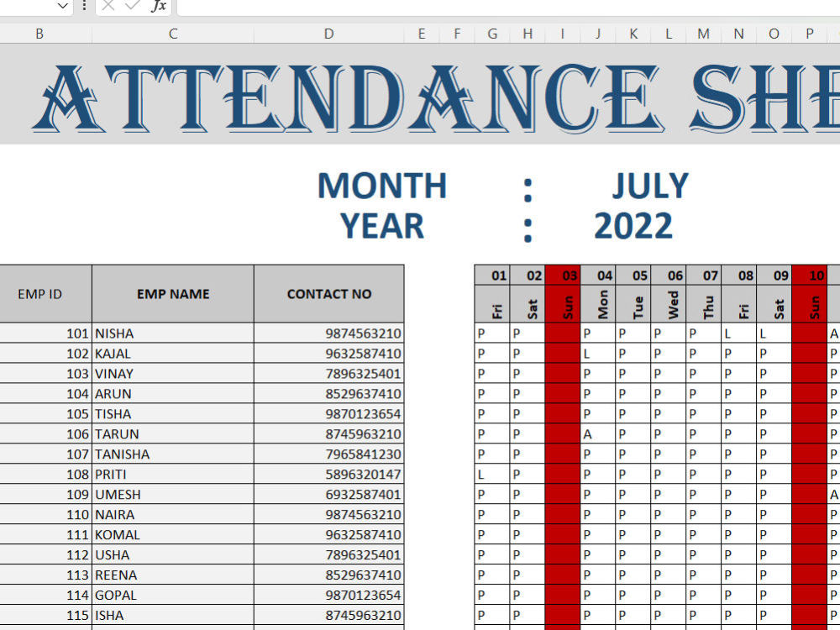Select the day 01 date header
Viewport: 840px width, 630px height.
492,276
